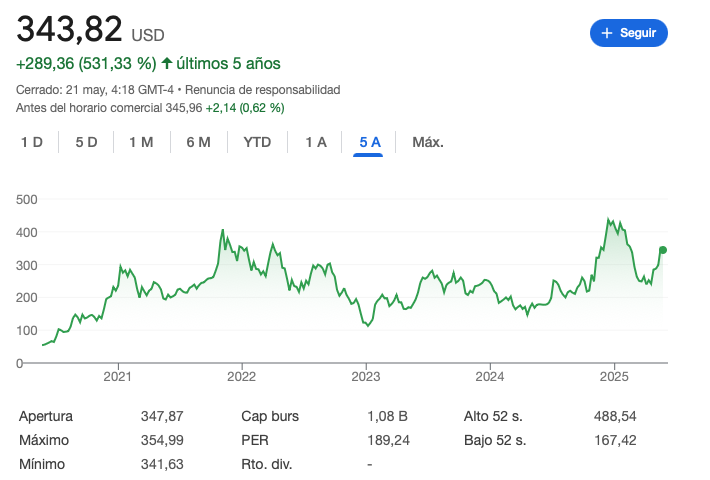This screenshot has height=480, width=710.
Task: Show the 6 M chart range
Action: point(198,142)
